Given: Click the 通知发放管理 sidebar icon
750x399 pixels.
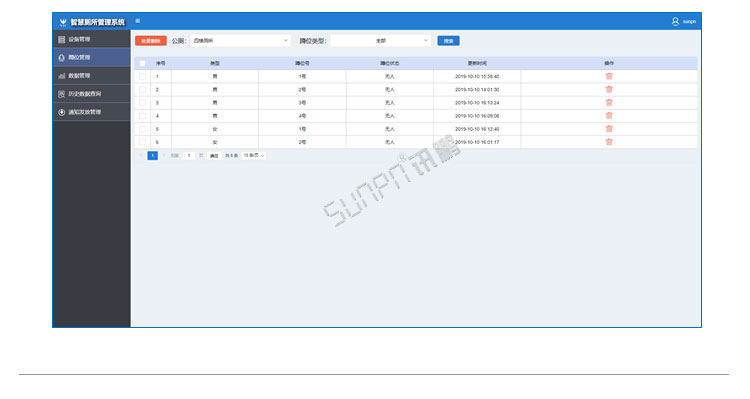Looking at the screenshot, I should click(61, 112).
